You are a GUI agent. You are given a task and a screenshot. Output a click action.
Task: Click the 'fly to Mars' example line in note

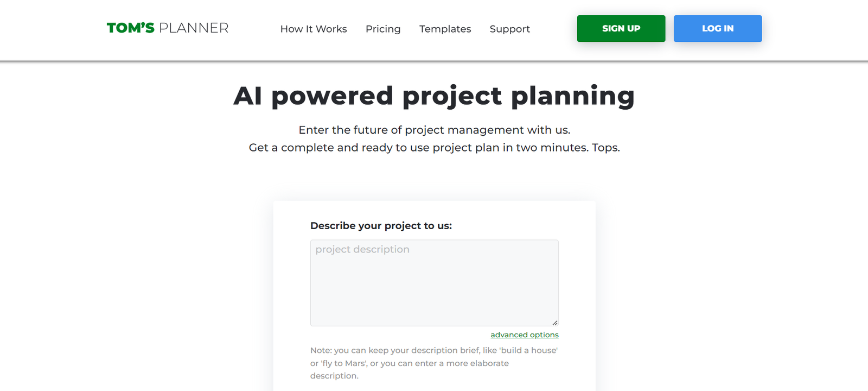(409, 363)
